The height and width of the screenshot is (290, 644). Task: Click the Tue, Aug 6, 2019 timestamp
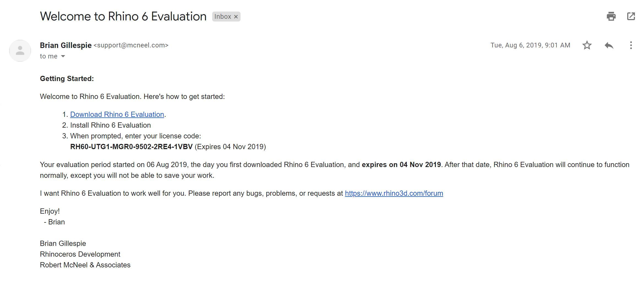tap(530, 45)
